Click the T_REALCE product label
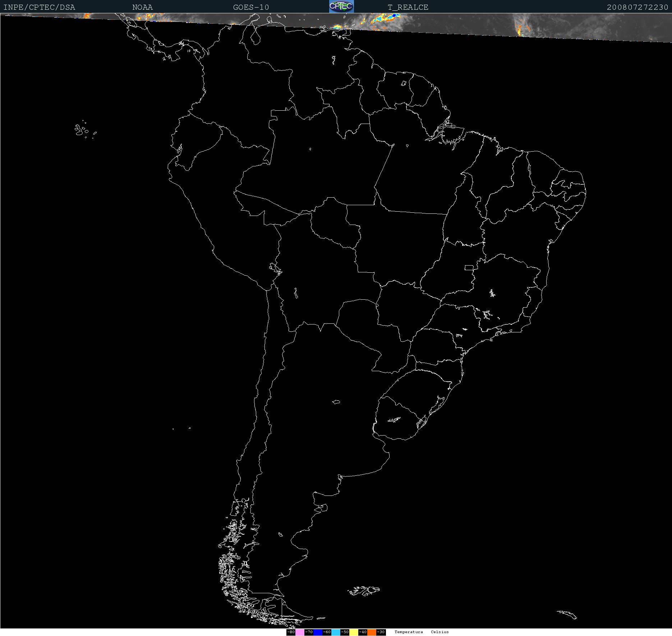Image resolution: width=672 pixels, height=636 pixels. [408, 7]
